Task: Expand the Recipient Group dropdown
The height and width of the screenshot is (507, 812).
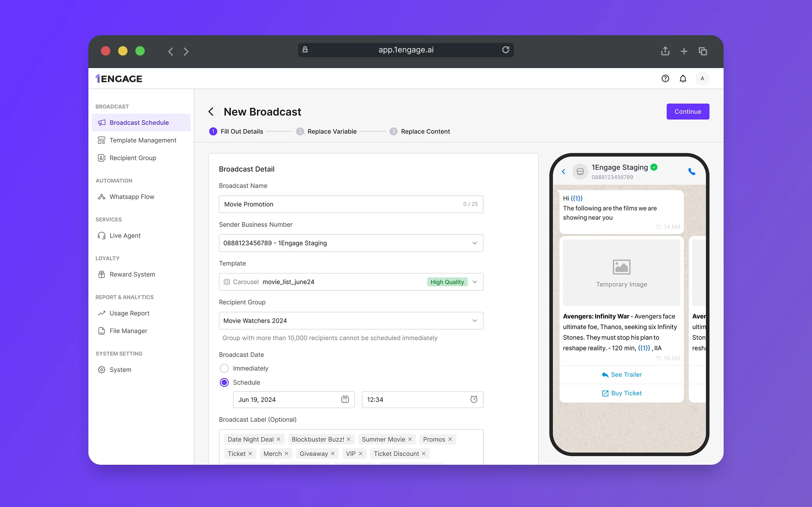Action: pos(351,320)
